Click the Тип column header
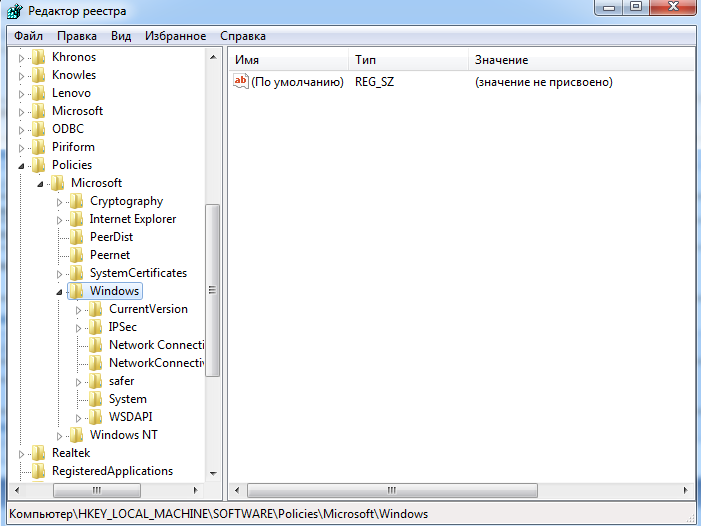Viewport: 701px width, 526px height. pos(408,60)
